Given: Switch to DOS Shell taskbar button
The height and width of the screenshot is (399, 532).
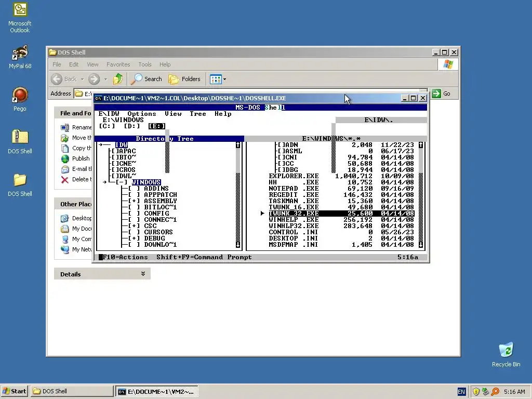Looking at the screenshot, I should 72,391.
